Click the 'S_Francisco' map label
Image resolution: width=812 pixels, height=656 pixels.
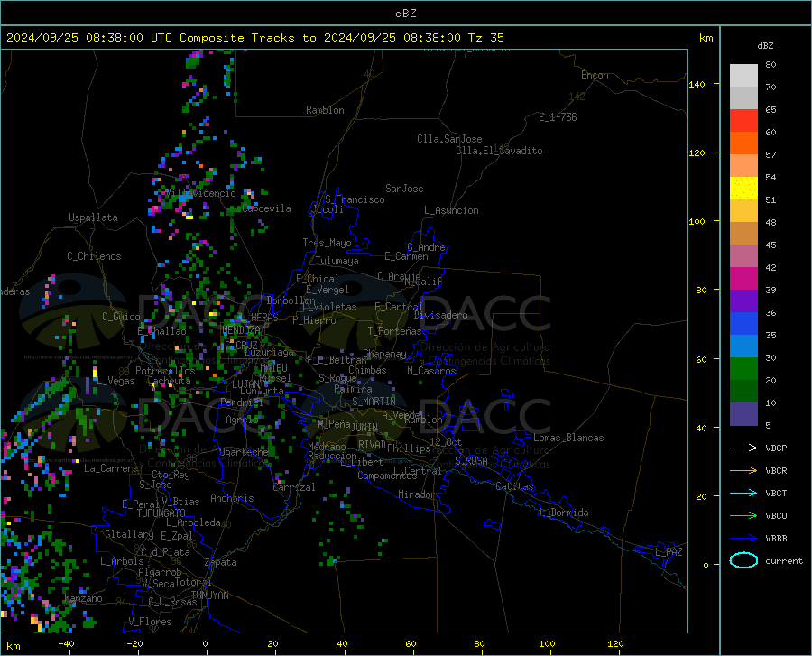355,199
